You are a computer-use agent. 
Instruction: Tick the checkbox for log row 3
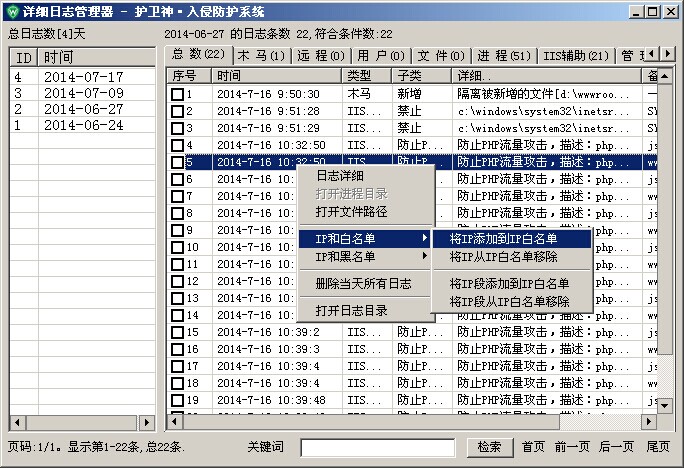click(177, 128)
